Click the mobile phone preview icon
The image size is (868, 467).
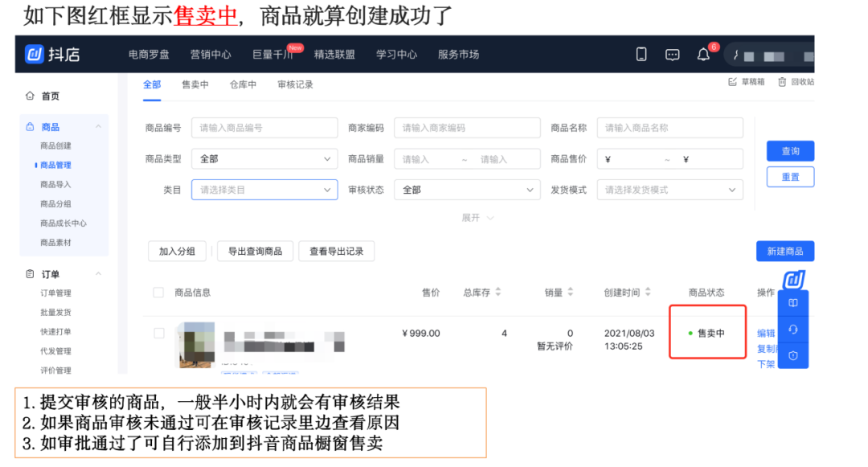point(641,54)
